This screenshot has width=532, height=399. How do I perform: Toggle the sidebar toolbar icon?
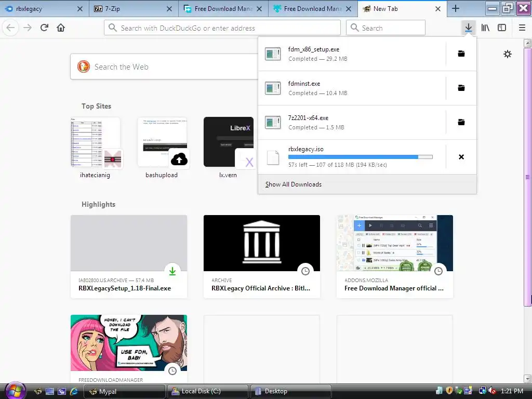[x=502, y=28]
